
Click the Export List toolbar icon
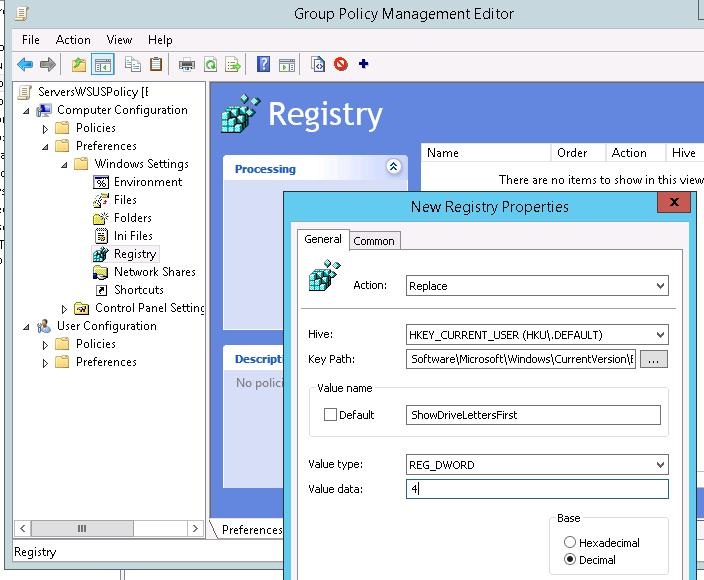pos(233,65)
